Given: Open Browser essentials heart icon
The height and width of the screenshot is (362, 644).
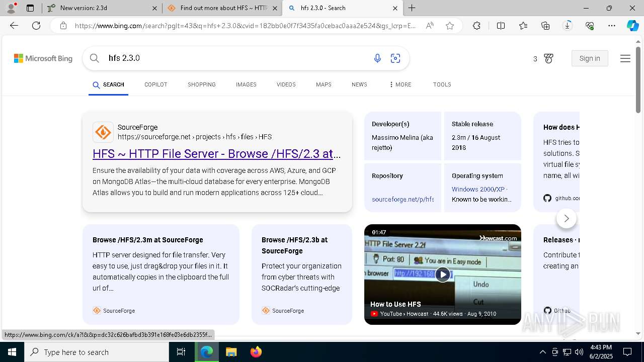Looking at the screenshot, I should point(590,26).
